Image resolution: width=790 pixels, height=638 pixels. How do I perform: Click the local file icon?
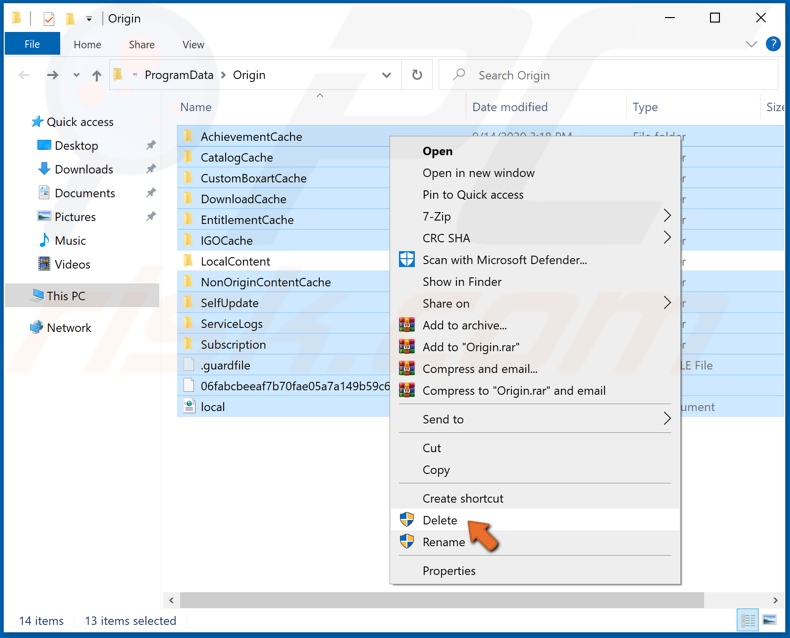pos(189,406)
